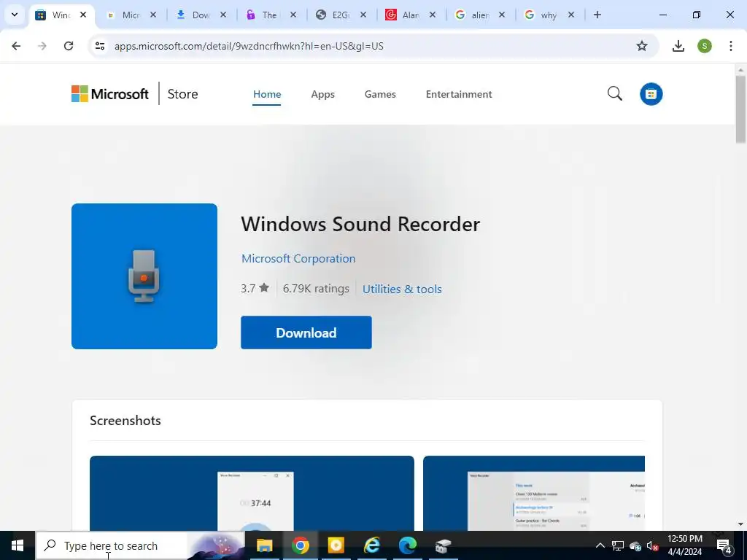Expand the tab search dropdown arrow

pos(15,15)
